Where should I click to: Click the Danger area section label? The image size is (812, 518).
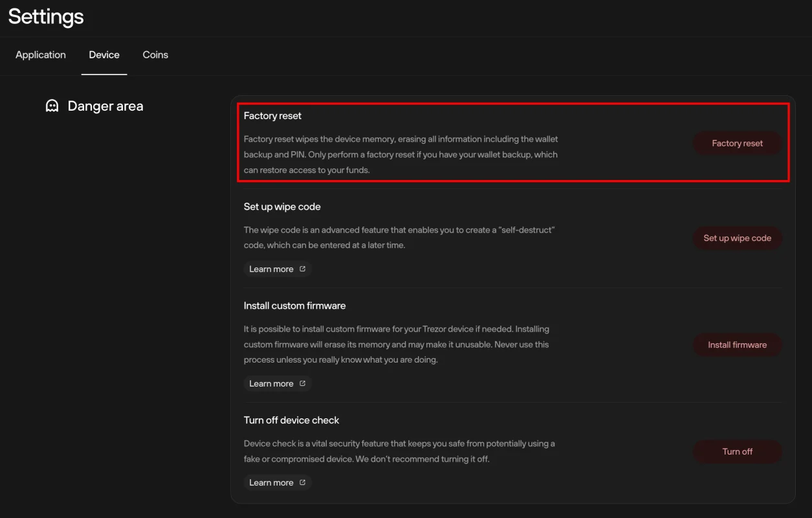coord(105,106)
